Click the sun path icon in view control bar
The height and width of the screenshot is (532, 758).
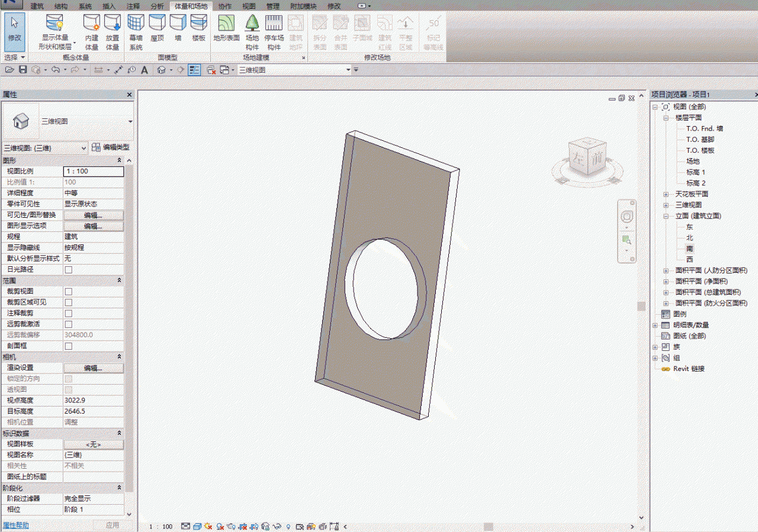pos(209,526)
